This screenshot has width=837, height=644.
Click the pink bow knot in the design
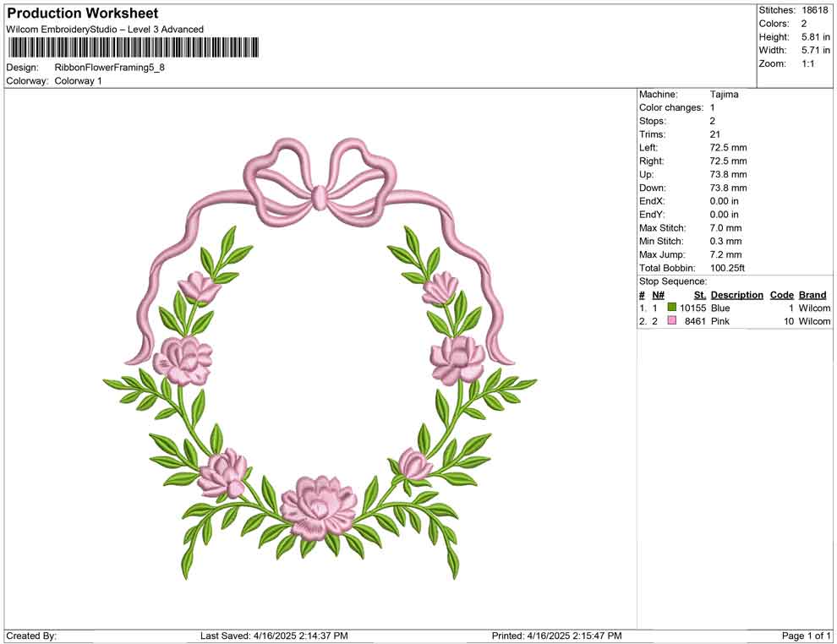pos(320,197)
